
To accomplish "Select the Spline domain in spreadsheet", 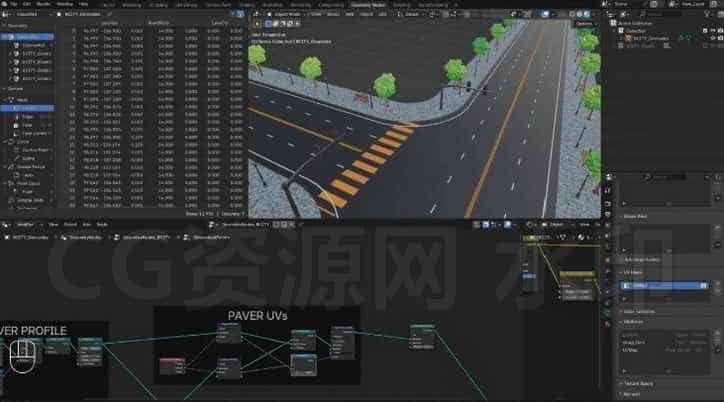I will click(x=28, y=158).
